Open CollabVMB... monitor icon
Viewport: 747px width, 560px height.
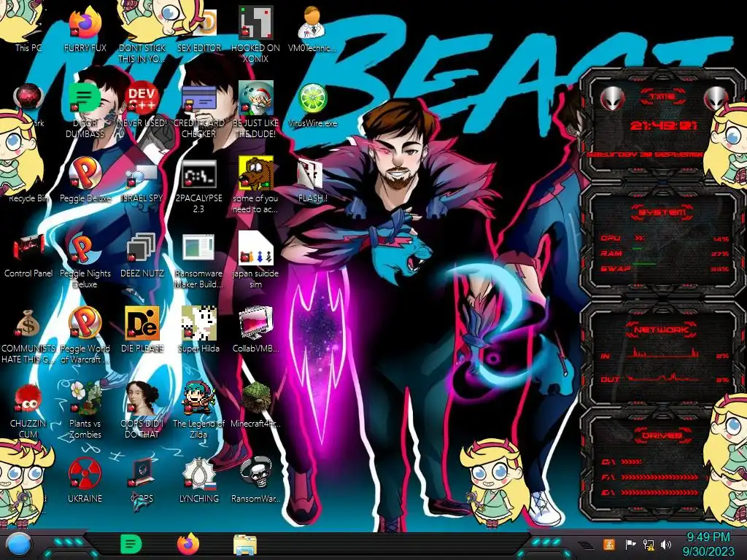pyautogui.click(x=255, y=330)
